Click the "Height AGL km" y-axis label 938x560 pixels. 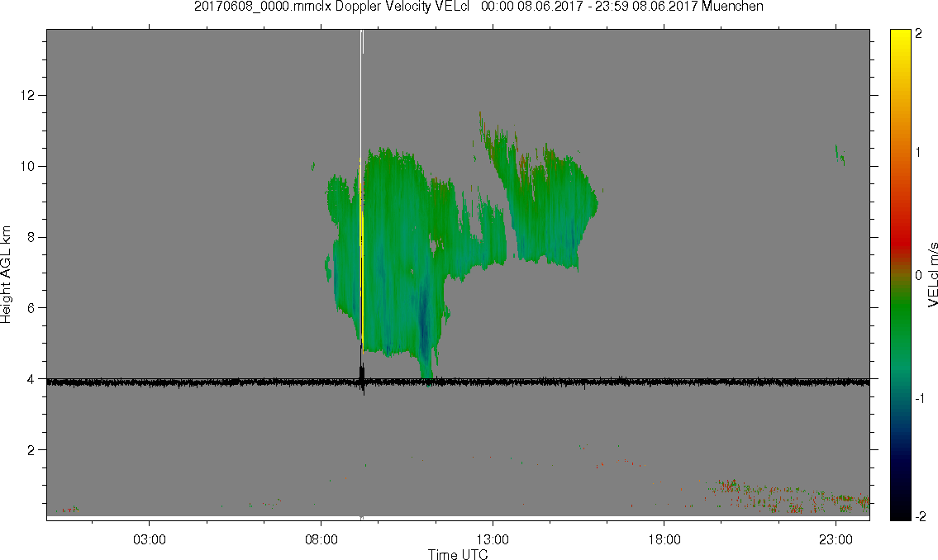tap(6, 275)
